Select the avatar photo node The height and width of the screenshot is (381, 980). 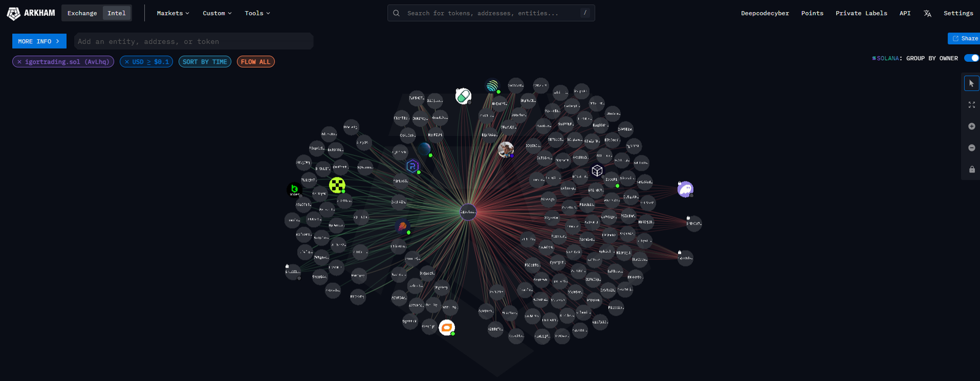point(505,149)
